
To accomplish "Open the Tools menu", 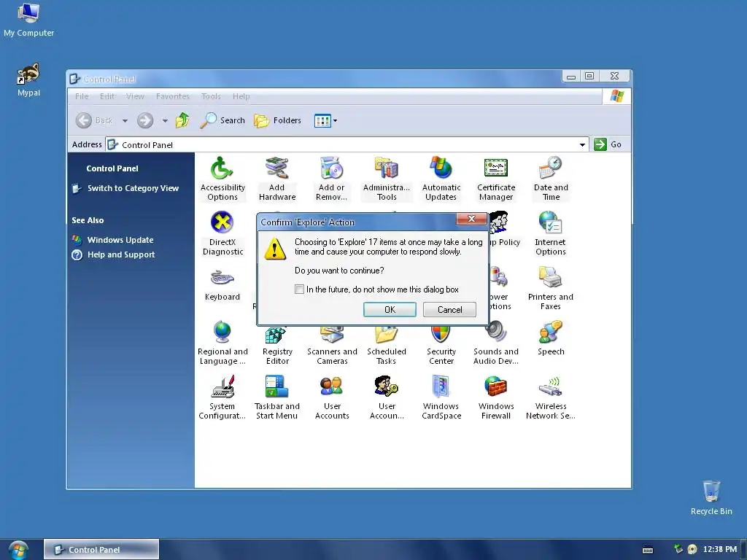I will point(211,96).
